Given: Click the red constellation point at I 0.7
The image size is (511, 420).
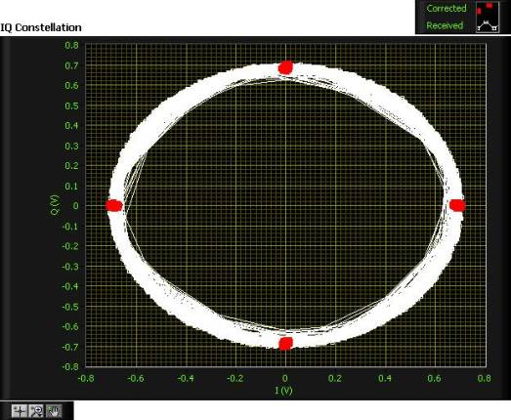Looking at the screenshot, I should pos(457,205).
